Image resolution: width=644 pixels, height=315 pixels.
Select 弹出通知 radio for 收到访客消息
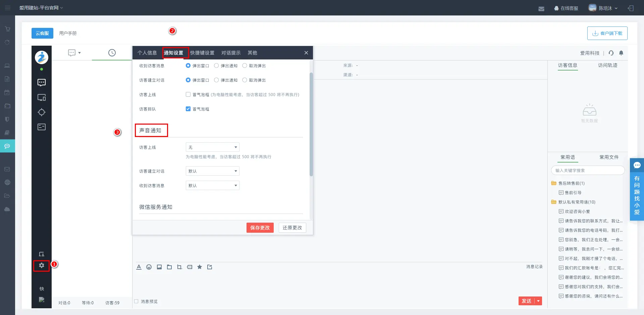tap(217, 66)
